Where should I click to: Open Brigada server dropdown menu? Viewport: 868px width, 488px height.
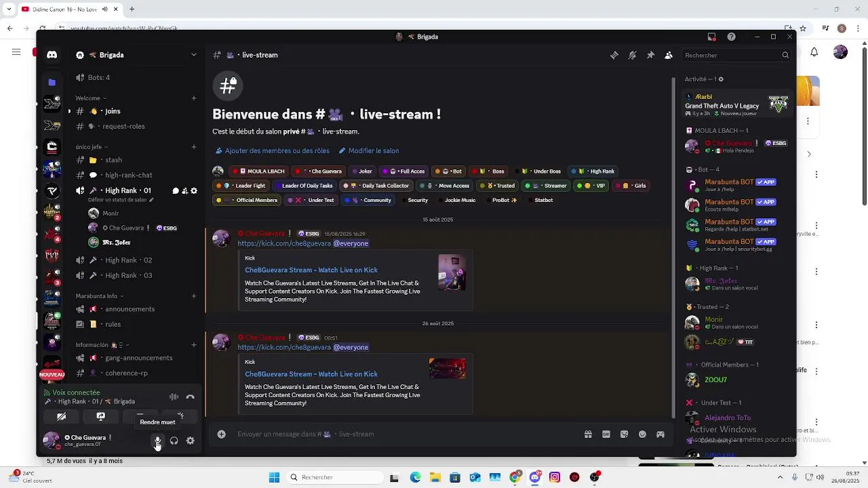194,55
